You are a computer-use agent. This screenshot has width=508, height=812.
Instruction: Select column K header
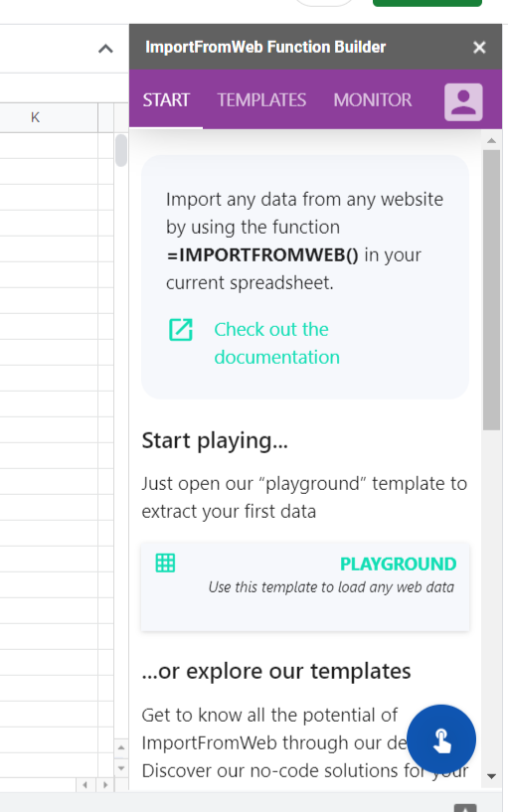click(35, 117)
